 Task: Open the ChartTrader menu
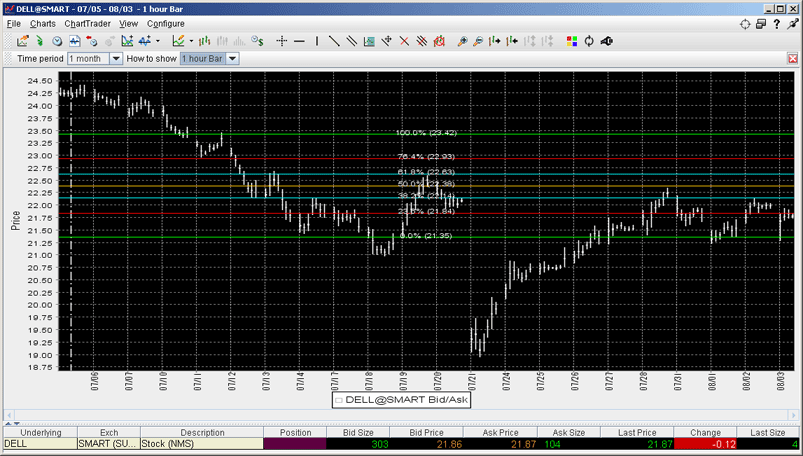(x=87, y=24)
